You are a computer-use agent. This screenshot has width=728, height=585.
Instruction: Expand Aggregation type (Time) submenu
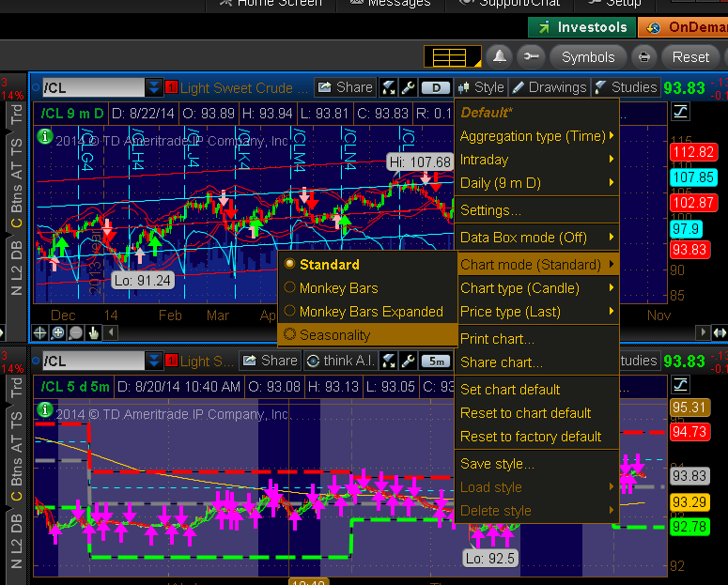point(536,136)
